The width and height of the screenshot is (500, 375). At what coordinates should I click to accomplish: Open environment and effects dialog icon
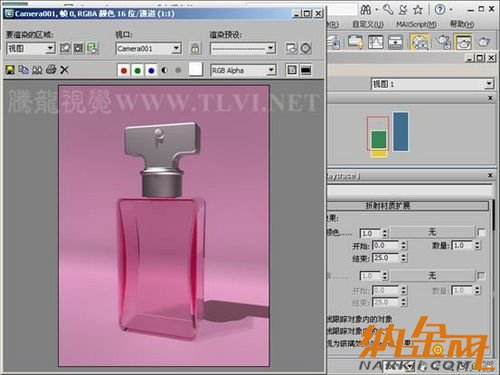pyautogui.click(x=306, y=48)
